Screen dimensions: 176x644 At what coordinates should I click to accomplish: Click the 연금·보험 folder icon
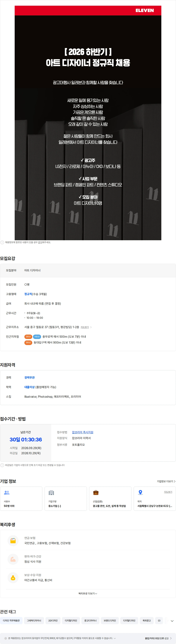13,541
